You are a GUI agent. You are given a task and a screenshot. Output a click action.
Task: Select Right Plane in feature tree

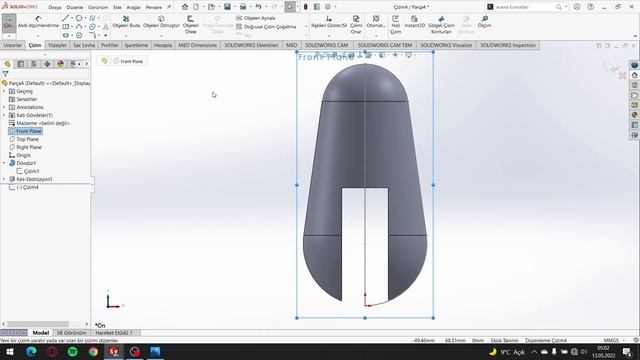29,147
